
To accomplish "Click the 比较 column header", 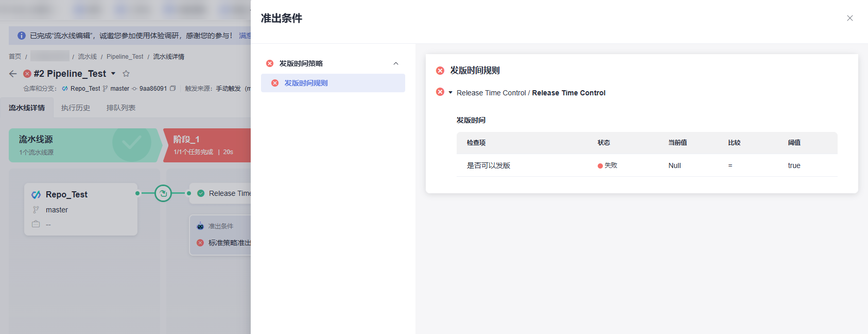I will (x=734, y=143).
